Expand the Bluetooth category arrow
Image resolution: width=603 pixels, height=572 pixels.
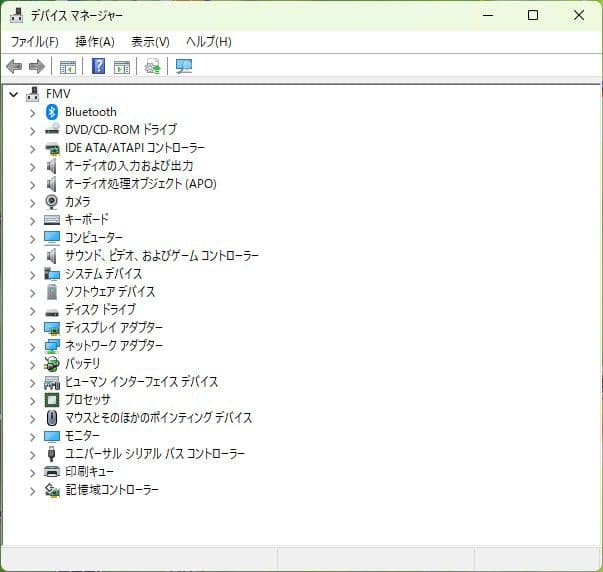tap(33, 113)
